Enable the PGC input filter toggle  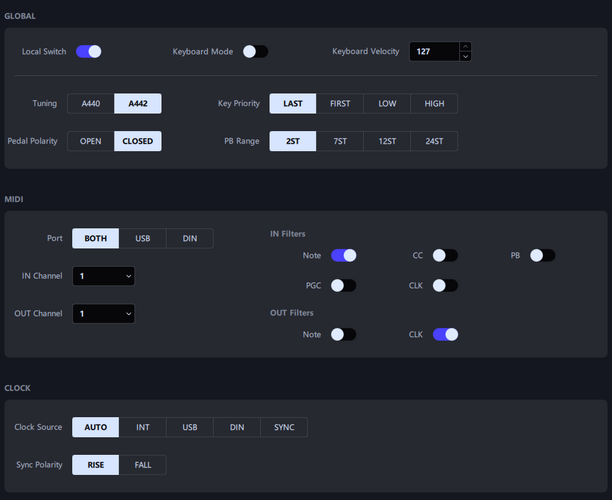[343, 285]
